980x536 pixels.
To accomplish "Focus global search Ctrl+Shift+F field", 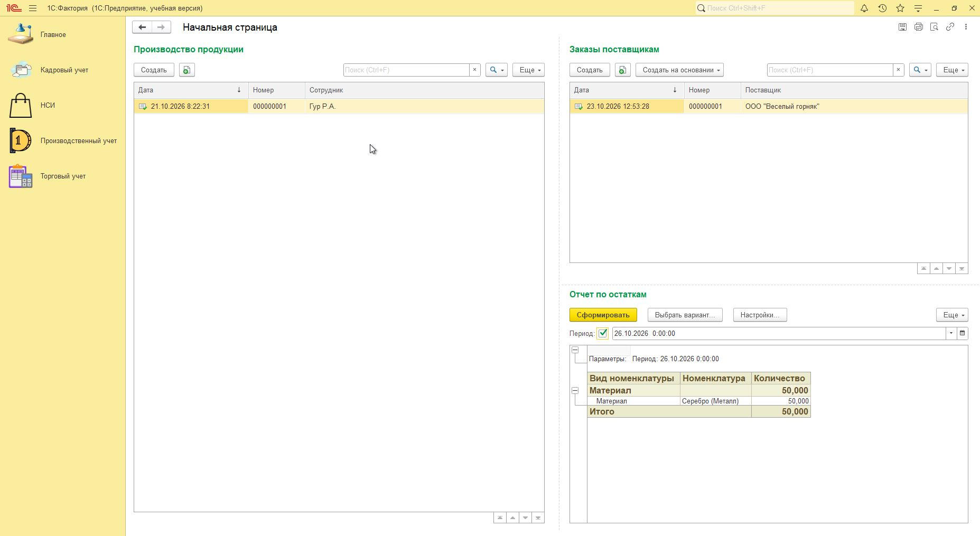I will (x=774, y=8).
